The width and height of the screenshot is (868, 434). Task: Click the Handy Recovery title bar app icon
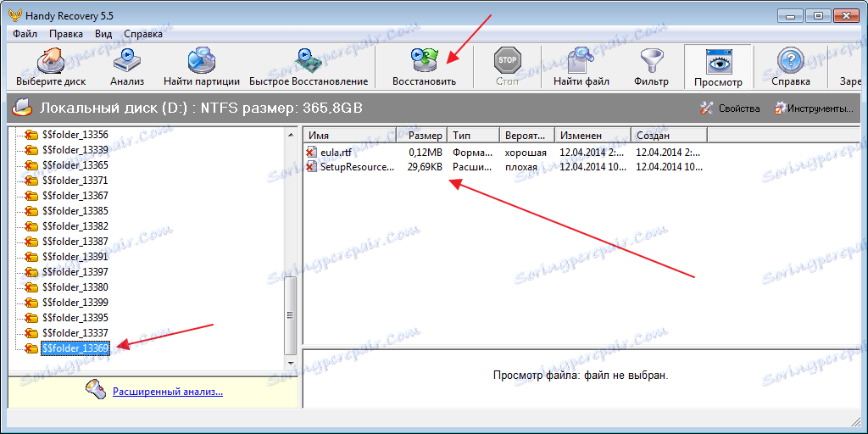15,14
